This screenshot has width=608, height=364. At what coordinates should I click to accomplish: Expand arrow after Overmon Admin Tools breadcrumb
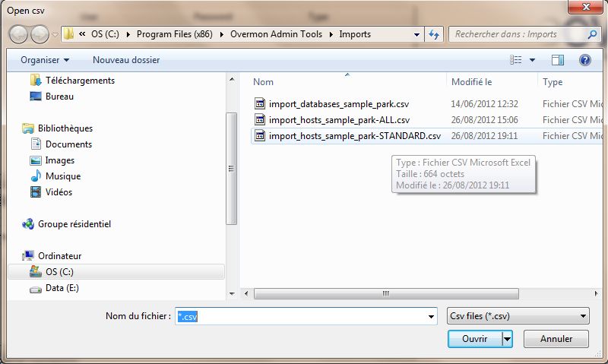(x=331, y=34)
